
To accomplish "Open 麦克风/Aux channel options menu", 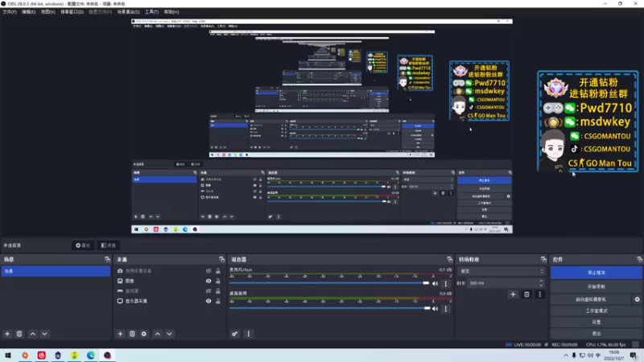I will point(446,283).
